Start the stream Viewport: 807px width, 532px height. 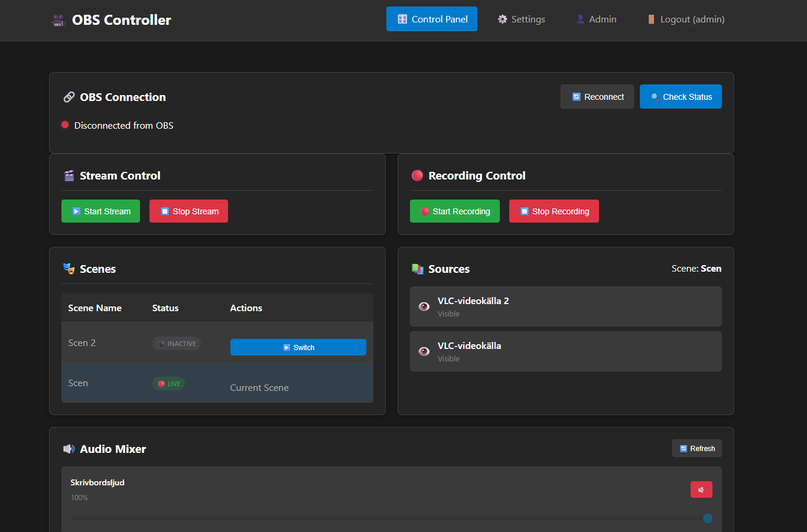point(100,211)
